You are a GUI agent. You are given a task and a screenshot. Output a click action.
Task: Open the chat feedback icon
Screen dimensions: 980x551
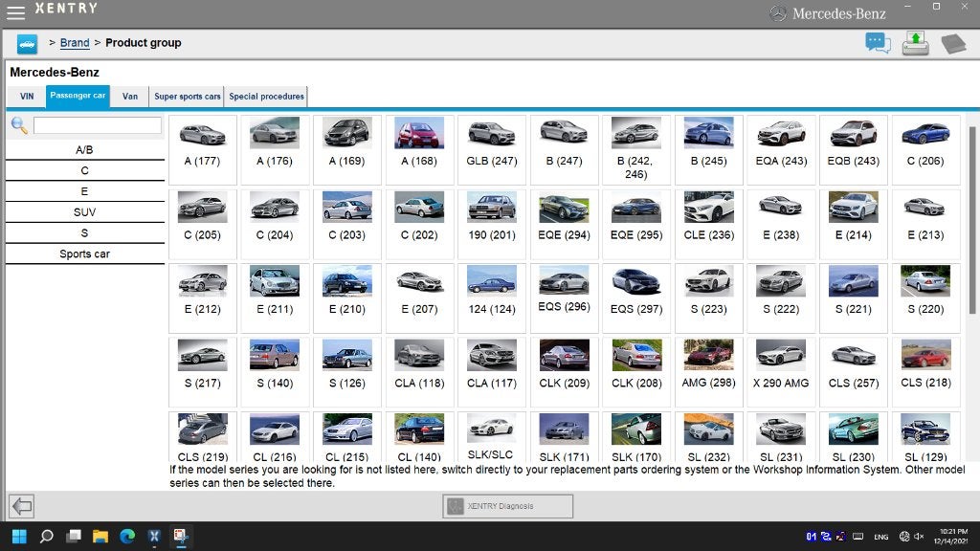pyautogui.click(x=878, y=43)
